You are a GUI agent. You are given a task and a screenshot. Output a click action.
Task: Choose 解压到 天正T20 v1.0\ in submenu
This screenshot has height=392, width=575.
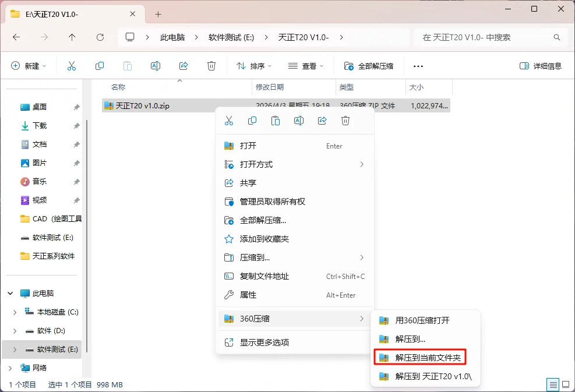pyautogui.click(x=425, y=376)
